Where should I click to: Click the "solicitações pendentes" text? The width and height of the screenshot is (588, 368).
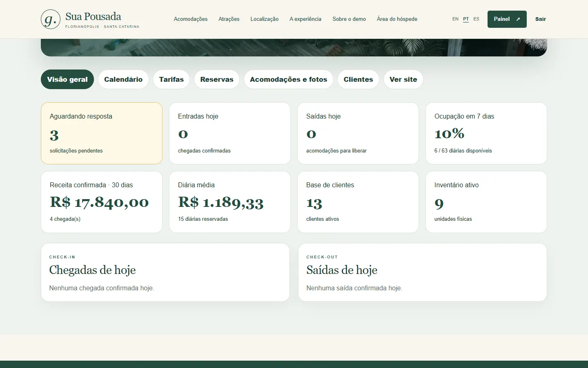[76, 151]
